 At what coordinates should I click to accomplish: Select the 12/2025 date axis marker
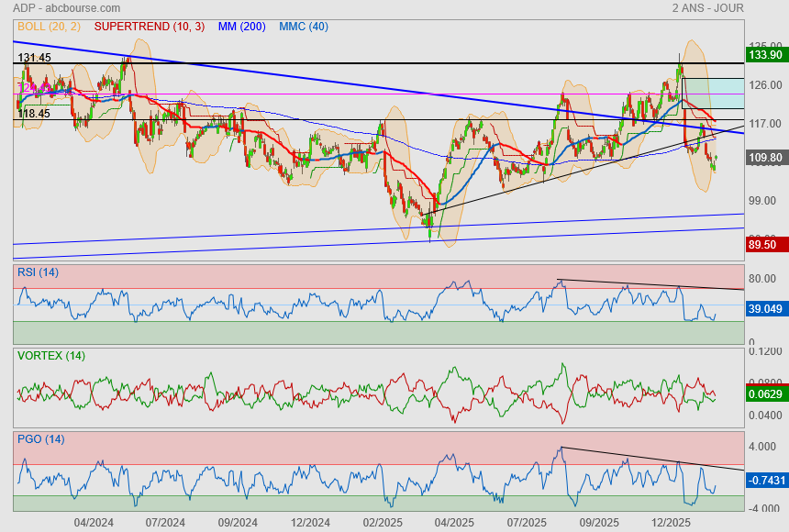[670, 522]
